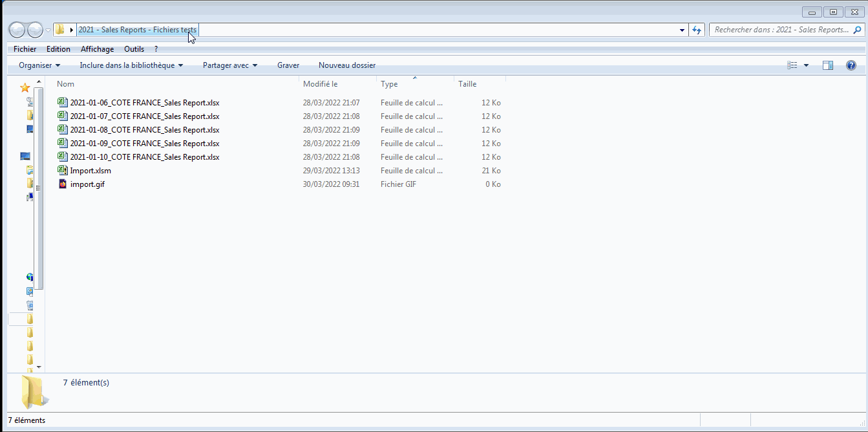The image size is (868, 432).
Task: Open the Fichier menu
Action: pyautogui.click(x=25, y=49)
